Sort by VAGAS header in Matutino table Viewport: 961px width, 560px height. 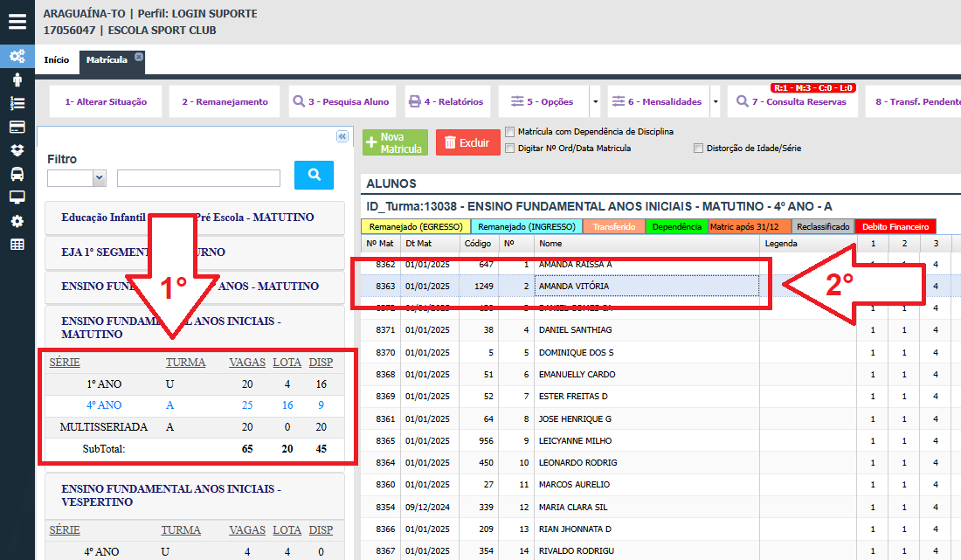[247, 363]
